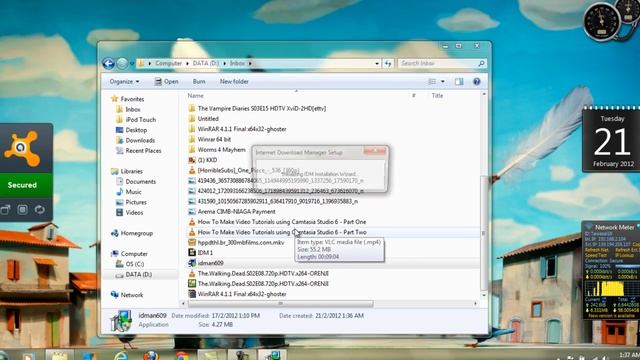Click the avast Secured status button

click(x=26, y=185)
